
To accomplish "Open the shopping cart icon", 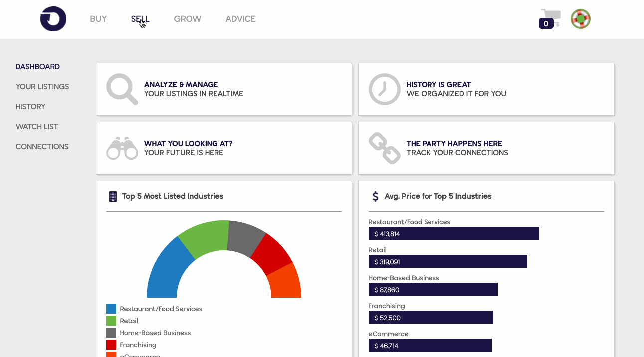I will point(552,16).
